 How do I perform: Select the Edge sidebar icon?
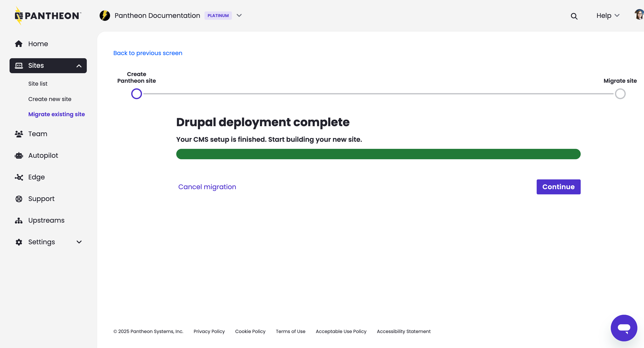(19, 177)
